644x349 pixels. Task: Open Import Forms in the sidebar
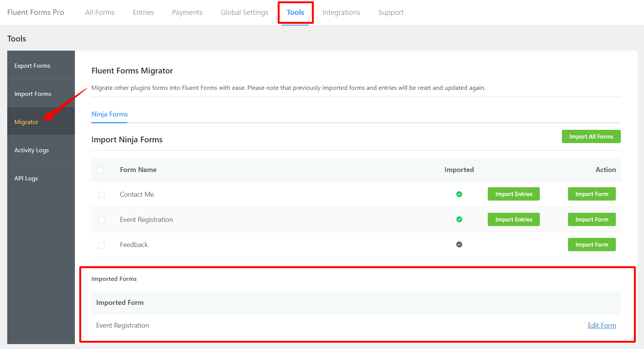pos(41,94)
